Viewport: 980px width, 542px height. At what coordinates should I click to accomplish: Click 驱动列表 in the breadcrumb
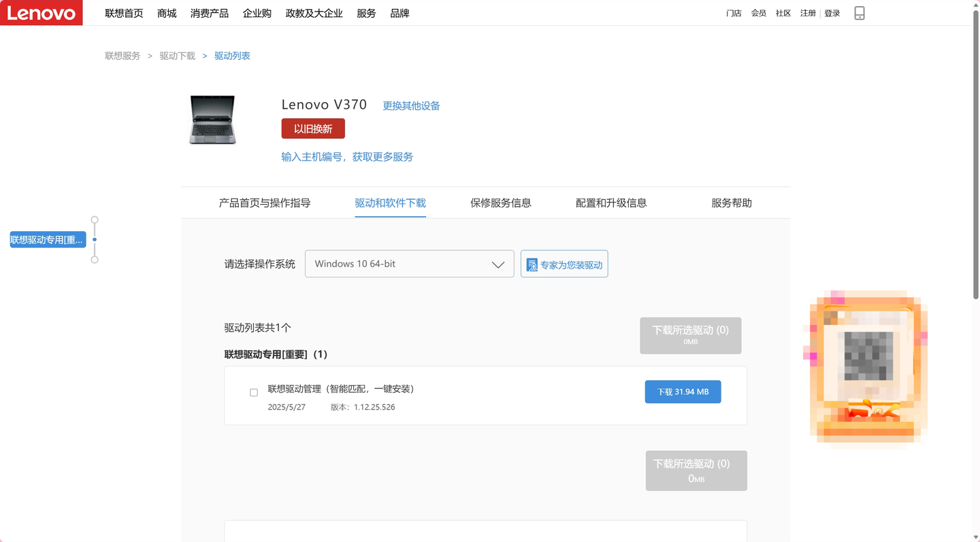[232, 56]
